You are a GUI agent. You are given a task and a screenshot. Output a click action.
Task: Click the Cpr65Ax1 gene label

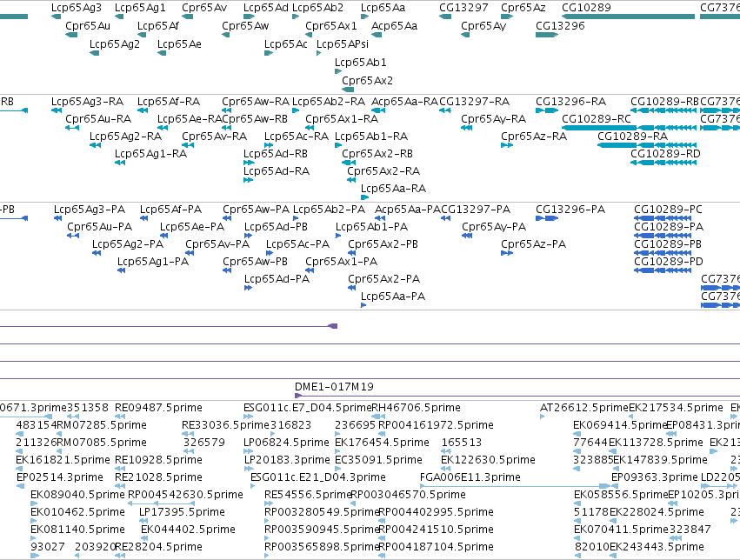coord(331,25)
